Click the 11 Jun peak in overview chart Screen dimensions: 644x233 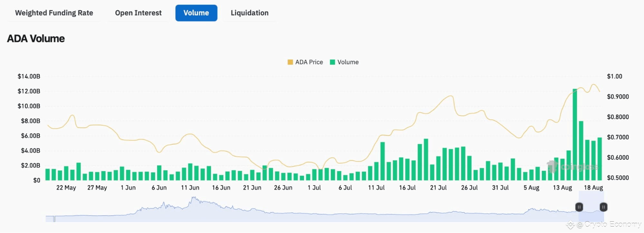[x=194, y=198]
